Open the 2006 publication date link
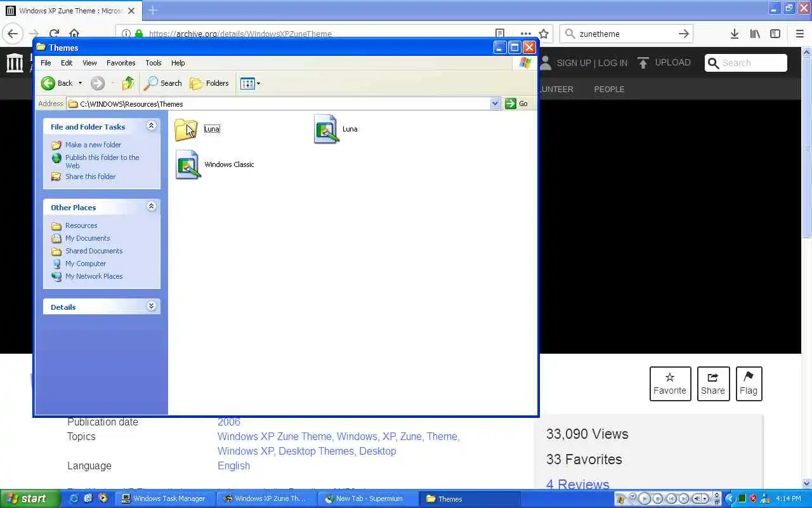This screenshot has height=508, width=812. [x=229, y=422]
